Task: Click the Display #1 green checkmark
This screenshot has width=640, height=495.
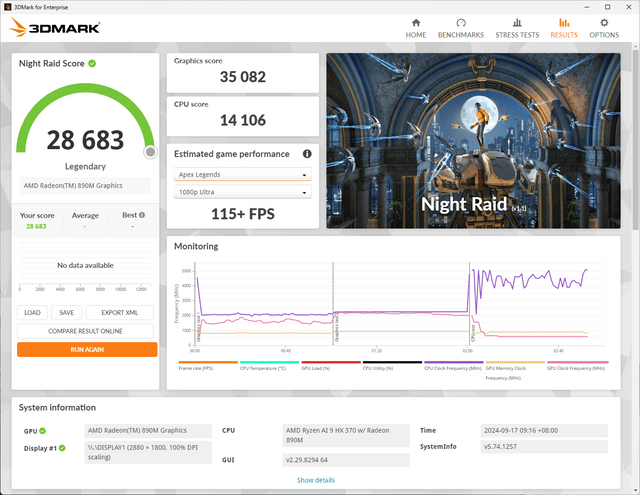Action: coord(62,448)
